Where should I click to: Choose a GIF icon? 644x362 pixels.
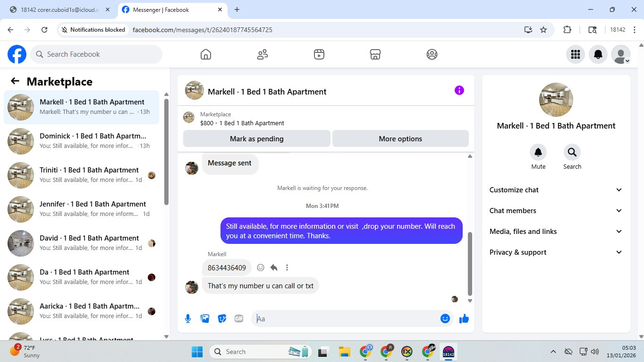(x=239, y=319)
